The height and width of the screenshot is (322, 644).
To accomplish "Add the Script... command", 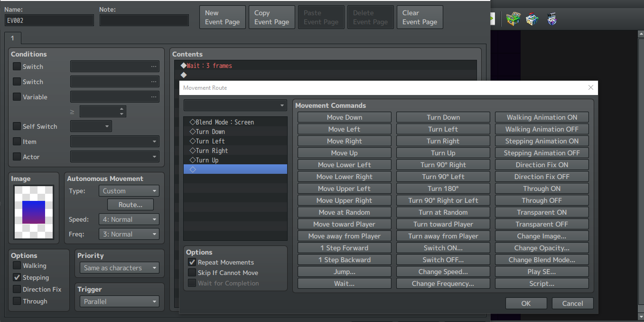I will coord(542,284).
